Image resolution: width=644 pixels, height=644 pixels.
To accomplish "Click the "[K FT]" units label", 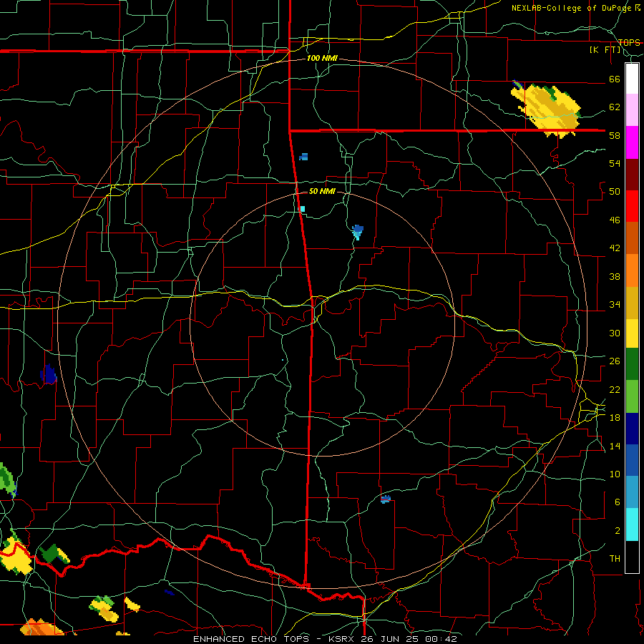I will tap(605, 50).
